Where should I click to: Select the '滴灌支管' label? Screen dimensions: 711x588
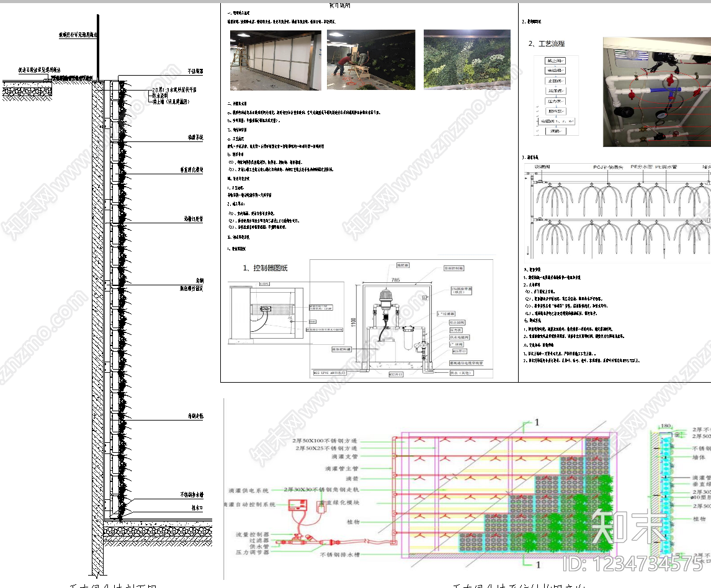click(x=344, y=457)
